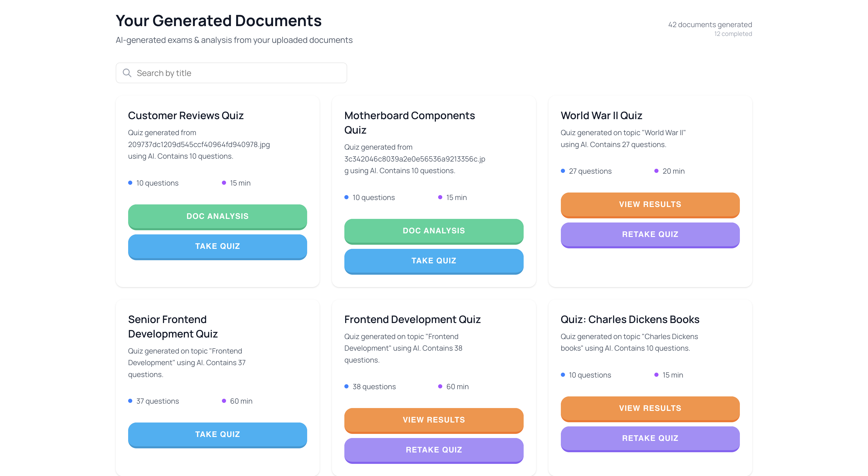
Task: Click the '42 documents generated' text
Action: coord(710,25)
